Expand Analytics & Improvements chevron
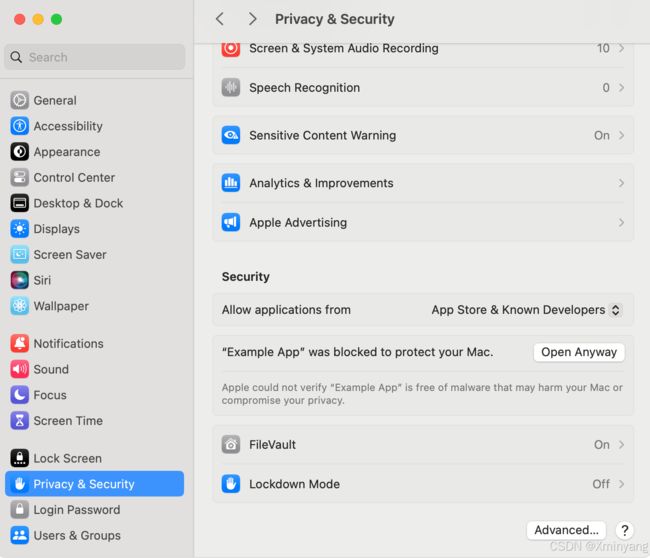The image size is (650, 558). pos(621,183)
